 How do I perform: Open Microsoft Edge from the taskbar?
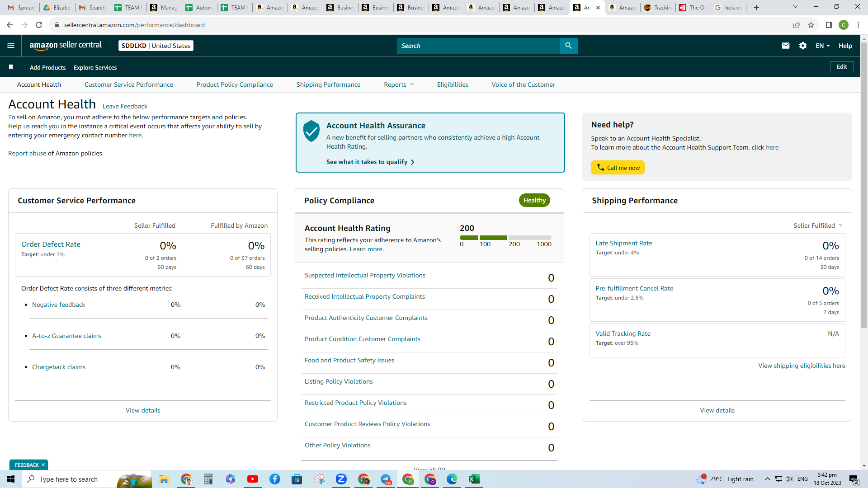pos(452,479)
